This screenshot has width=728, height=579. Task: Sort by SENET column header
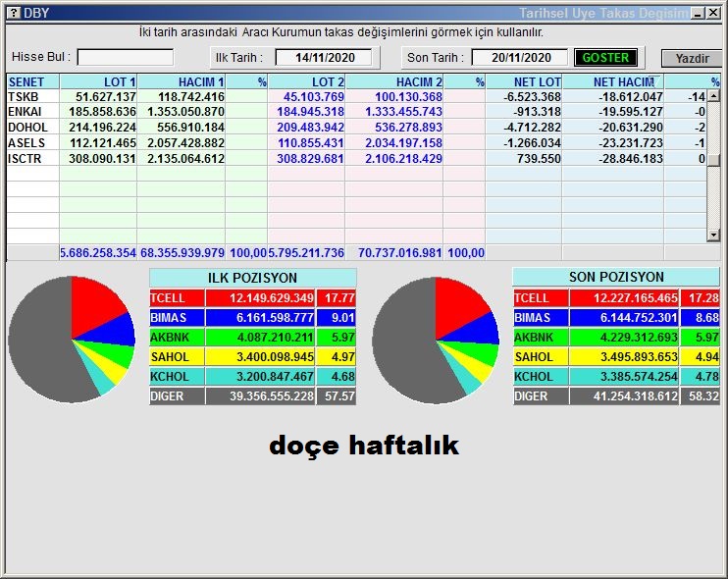(x=33, y=81)
